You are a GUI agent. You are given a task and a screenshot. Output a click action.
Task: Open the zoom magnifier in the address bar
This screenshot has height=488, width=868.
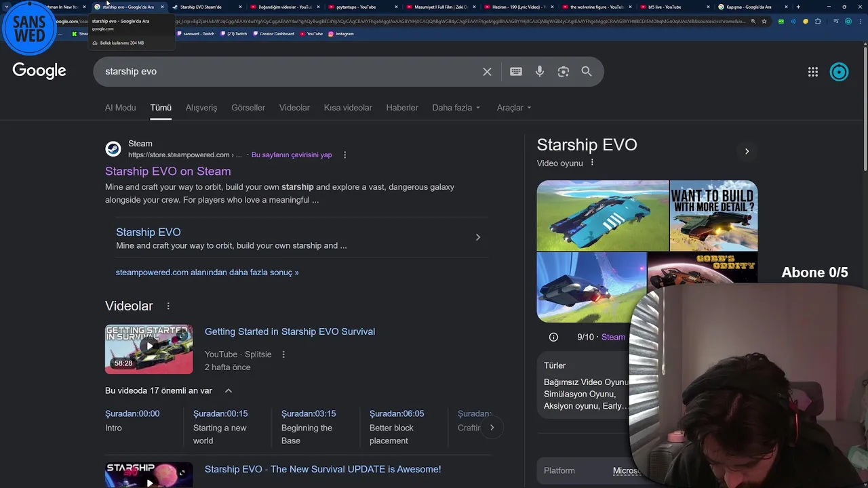pos(753,21)
